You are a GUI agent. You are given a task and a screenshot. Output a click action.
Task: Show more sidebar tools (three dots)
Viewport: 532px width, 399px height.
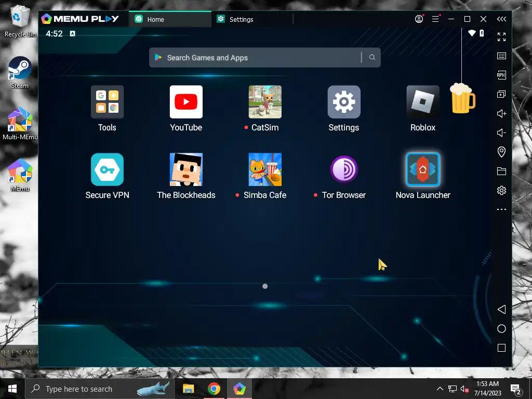coord(501,209)
